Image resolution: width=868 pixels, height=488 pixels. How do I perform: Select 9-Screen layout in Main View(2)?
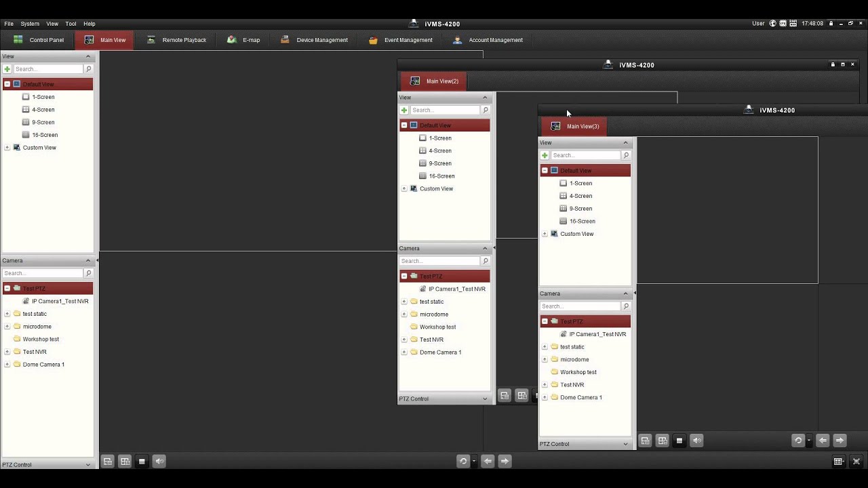point(439,163)
